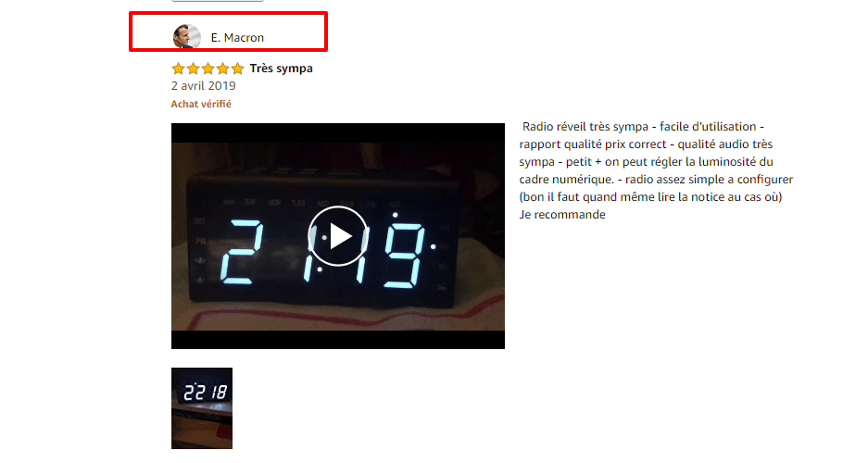Screen dimensions: 868x463
Task: Click the review date "2 avril 2019"
Action: click(x=203, y=86)
